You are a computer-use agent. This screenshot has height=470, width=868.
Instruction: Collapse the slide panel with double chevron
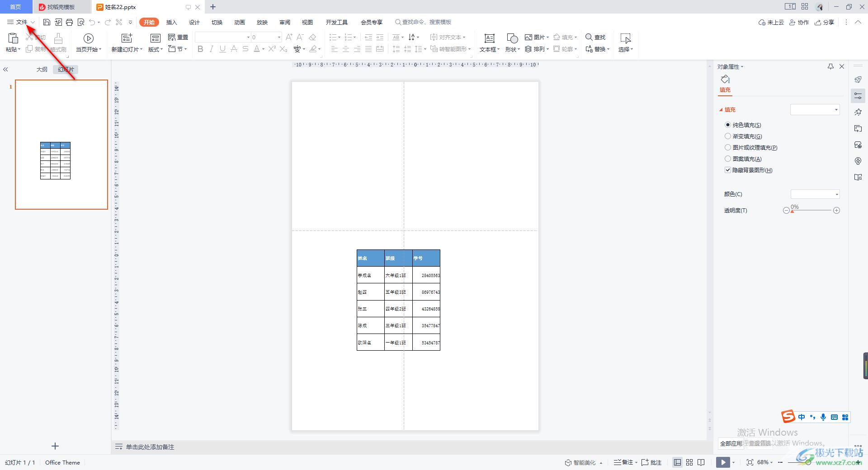pyautogui.click(x=5, y=69)
